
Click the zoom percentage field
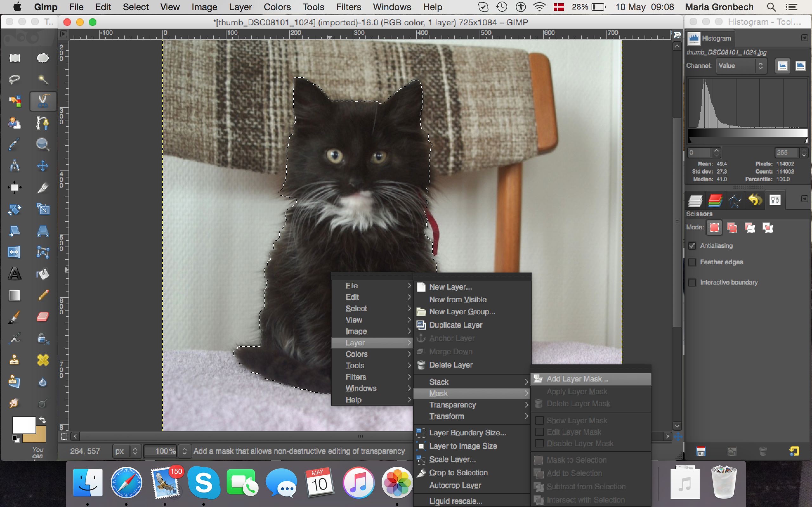point(161,451)
